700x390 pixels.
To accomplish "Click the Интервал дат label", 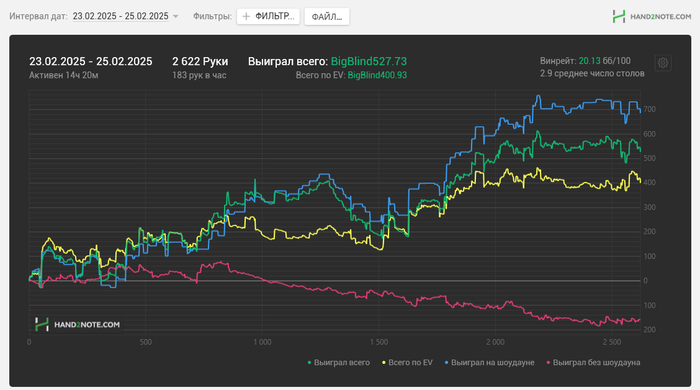I will (38, 17).
